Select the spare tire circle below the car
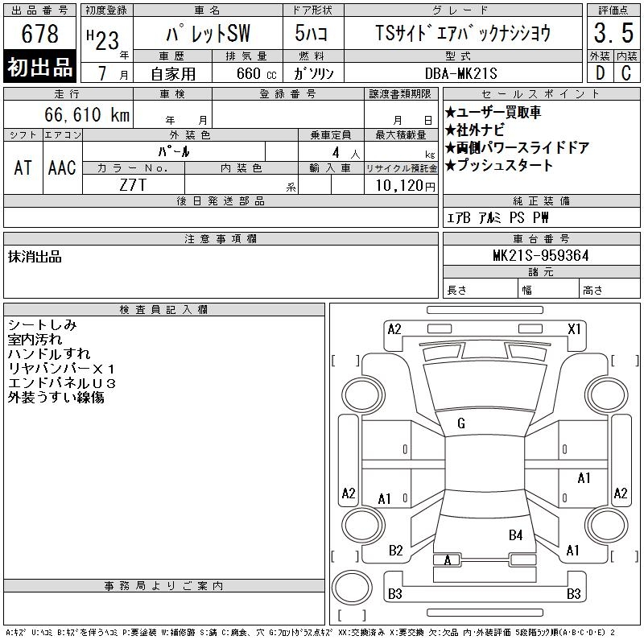Image resolution: width=644 pixels, height=644 pixels. [x=349, y=585]
